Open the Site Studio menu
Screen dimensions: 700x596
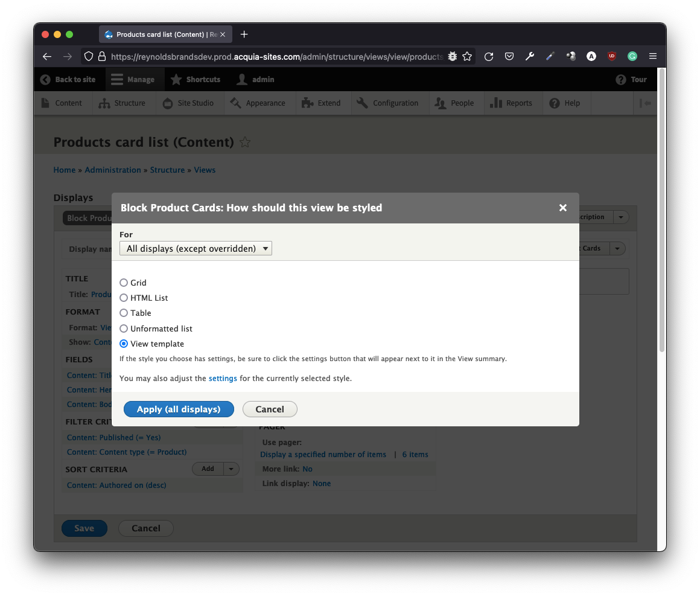(x=188, y=103)
